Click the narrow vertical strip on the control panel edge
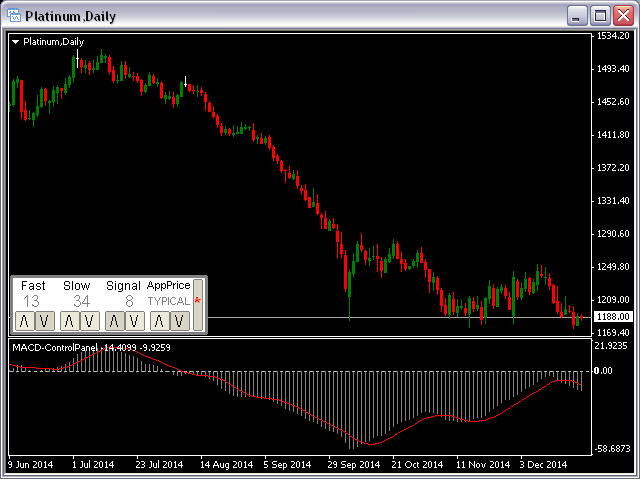The height and width of the screenshot is (480, 640). [198, 305]
